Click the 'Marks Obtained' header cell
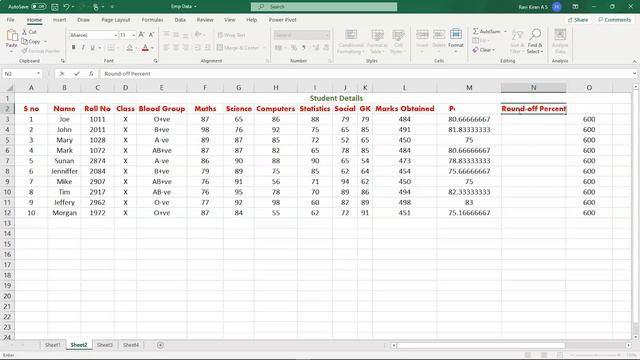Screen dimensions: 640x360 click(x=404, y=109)
